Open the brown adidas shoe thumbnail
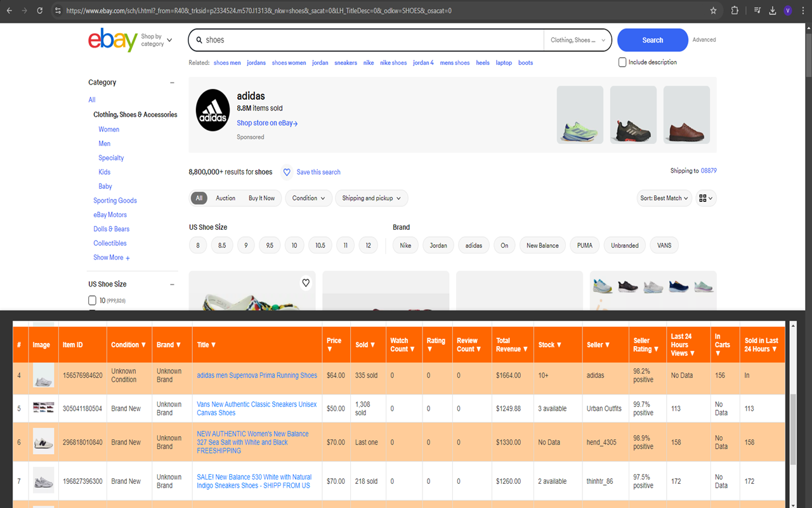 click(x=686, y=115)
